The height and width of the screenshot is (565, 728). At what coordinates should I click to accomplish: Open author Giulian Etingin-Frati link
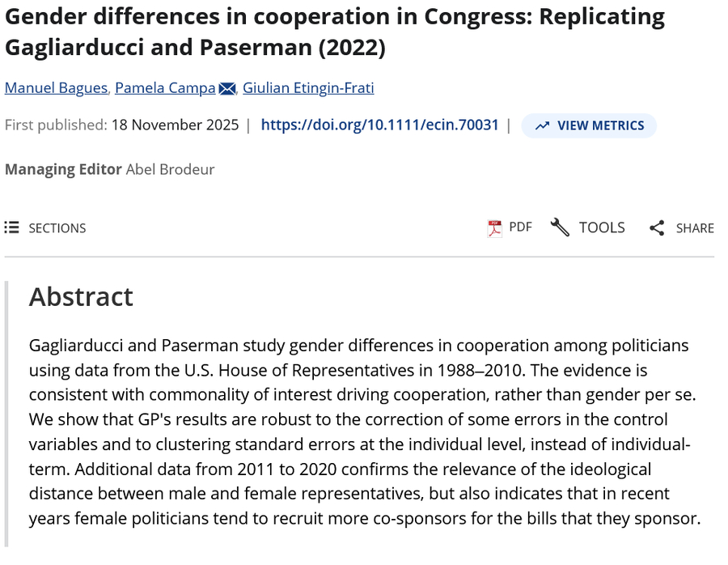(308, 87)
